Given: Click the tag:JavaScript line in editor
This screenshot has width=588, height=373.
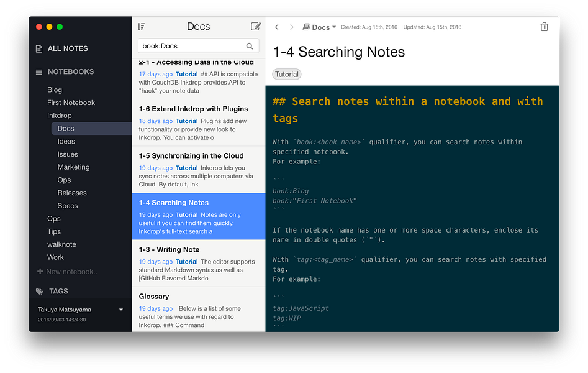Looking at the screenshot, I should pyautogui.click(x=301, y=308).
